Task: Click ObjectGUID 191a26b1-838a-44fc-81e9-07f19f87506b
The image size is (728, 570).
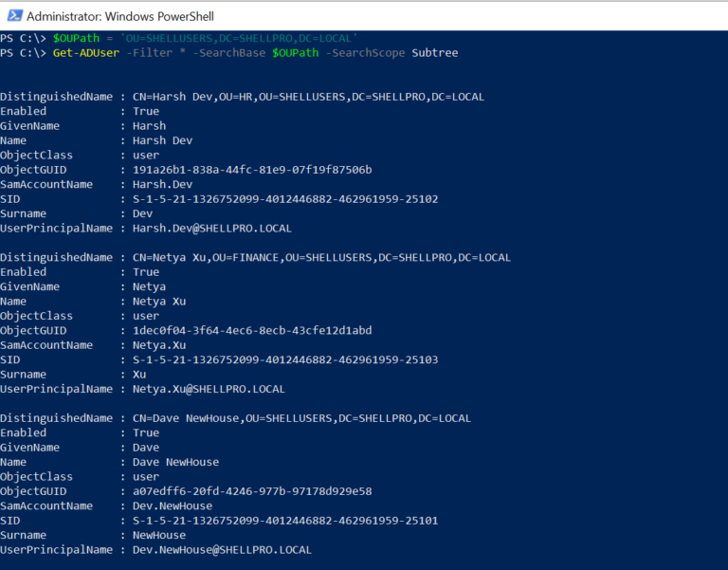Action: (x=252, y=170)
